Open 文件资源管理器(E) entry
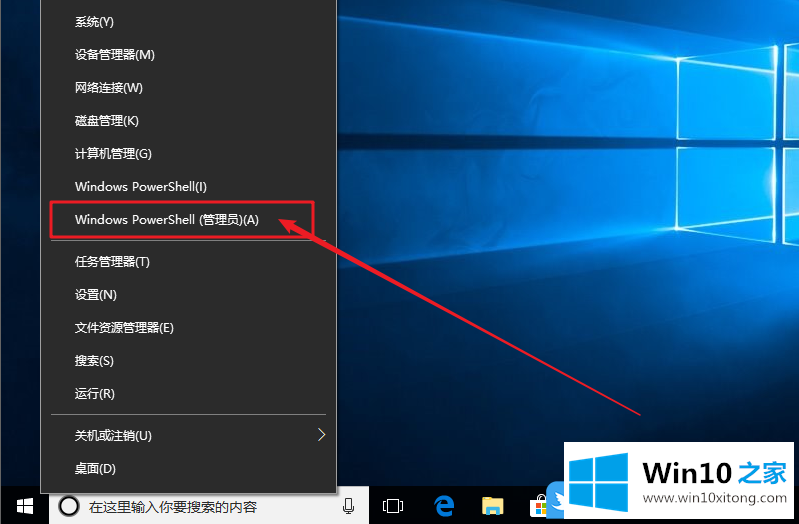Viewport: 799px width, 524px height. 189,328
